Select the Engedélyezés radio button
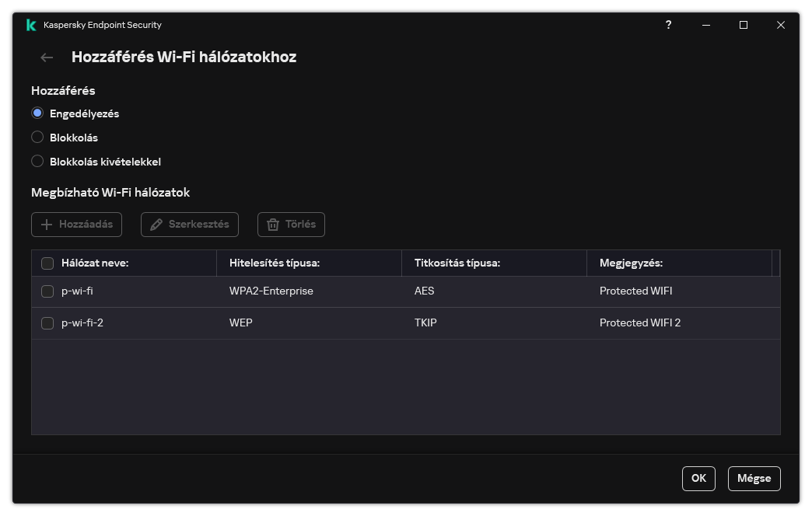Screen dimensions: 812x516 (x=37, y=113)
